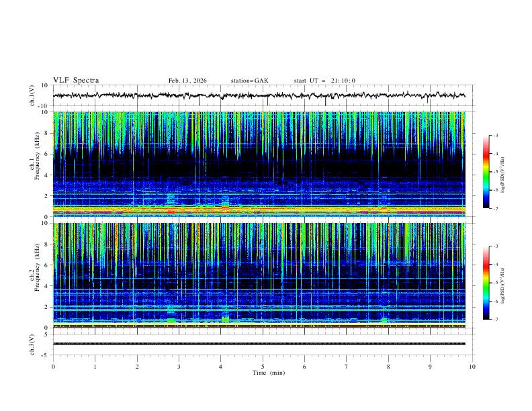This screenshot has height=411, width=532.
Task: Click the ch.1 "Frequency (kHz)" axis label
Action: point(38,155)
